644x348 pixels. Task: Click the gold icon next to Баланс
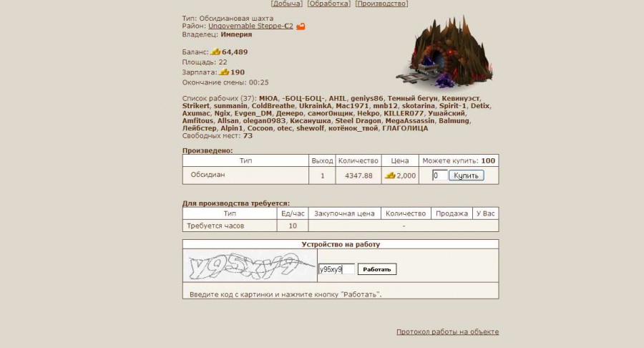pyautogui.click(x=215, y=52)
